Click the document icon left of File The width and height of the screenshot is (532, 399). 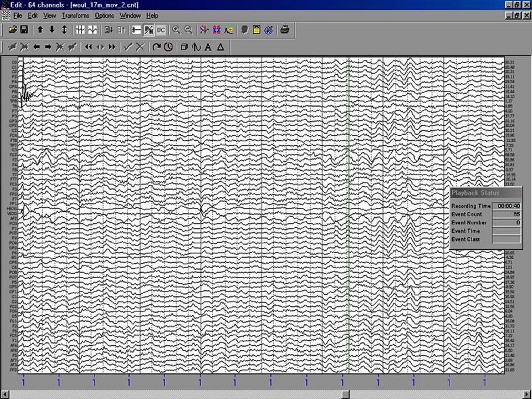point(6,16)
